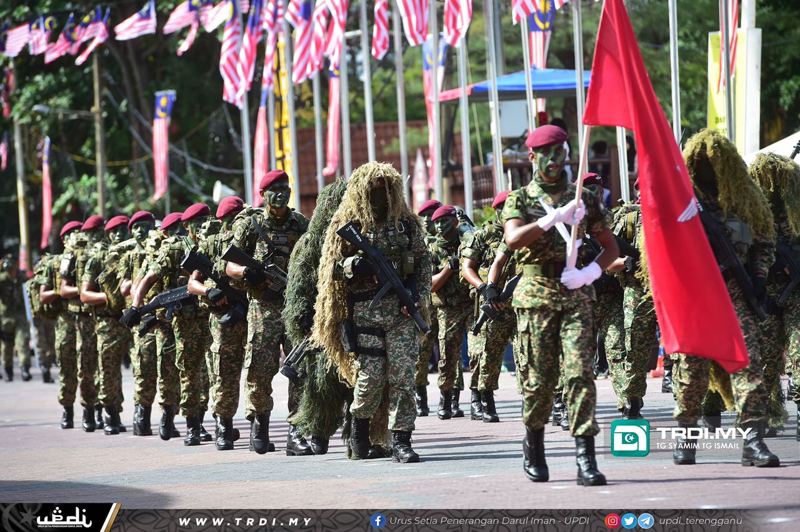Click the TRDI.MY watermark text
The width and height of the screenshot is (800, 532).
(x=704, y=433)
